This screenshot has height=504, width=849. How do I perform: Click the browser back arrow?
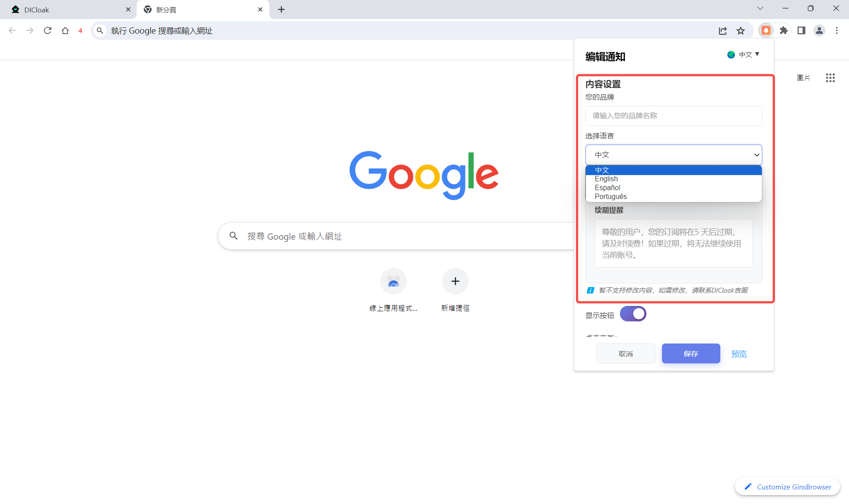[12, 31]
